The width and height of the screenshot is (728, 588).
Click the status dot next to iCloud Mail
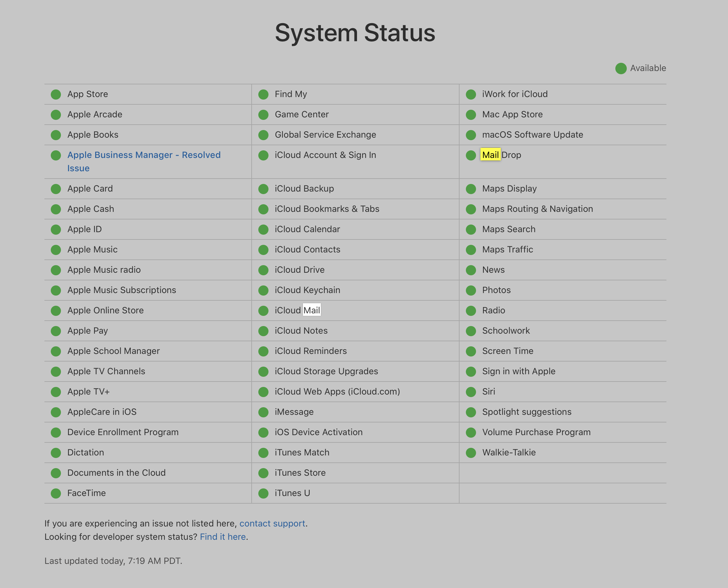click(263, 310)
